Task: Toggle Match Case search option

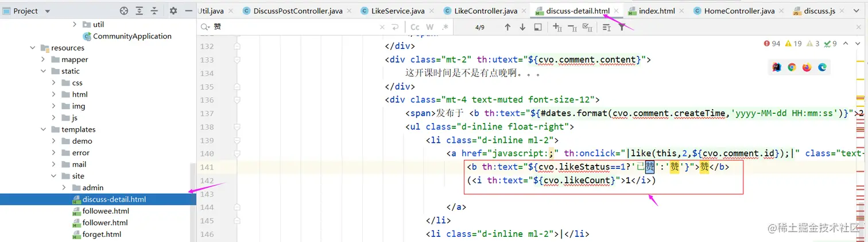Action: [x=415, y=27]
